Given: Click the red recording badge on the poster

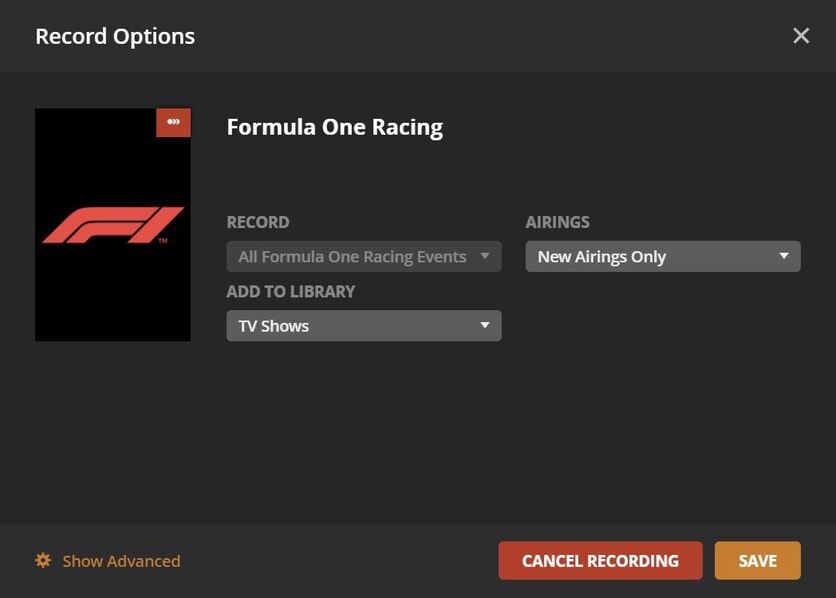Looking at the screenshot, I should pos(173,122).
